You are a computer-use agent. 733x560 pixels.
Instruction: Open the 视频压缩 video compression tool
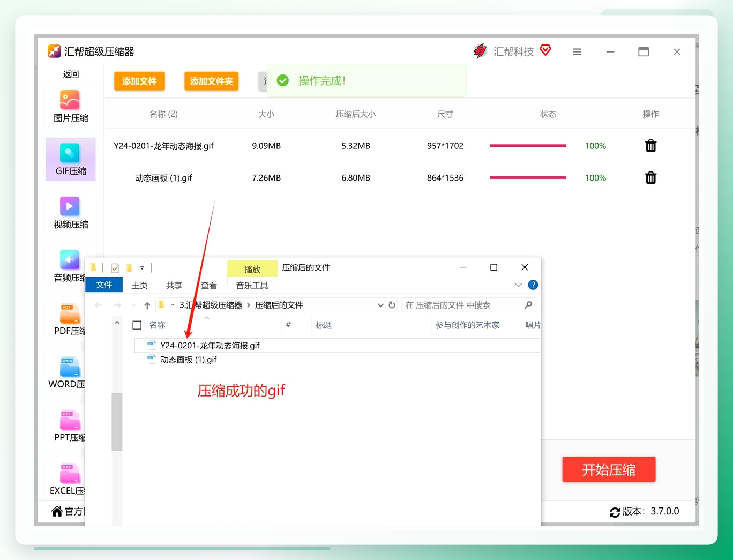[x=70, y=213]
